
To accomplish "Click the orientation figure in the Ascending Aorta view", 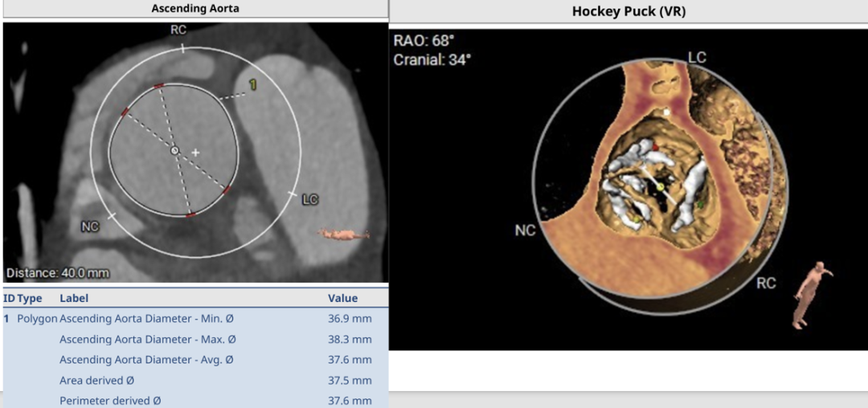I will coord(343,235).
